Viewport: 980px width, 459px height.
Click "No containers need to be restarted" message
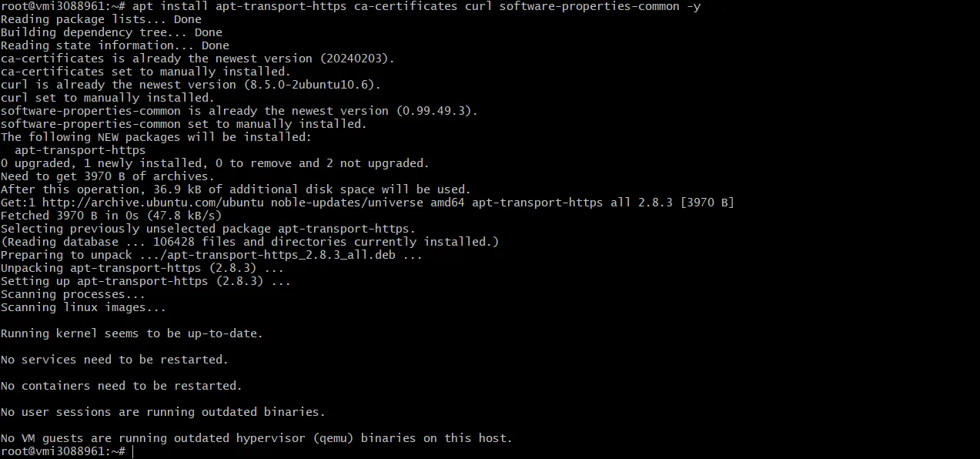click(121, 386)
